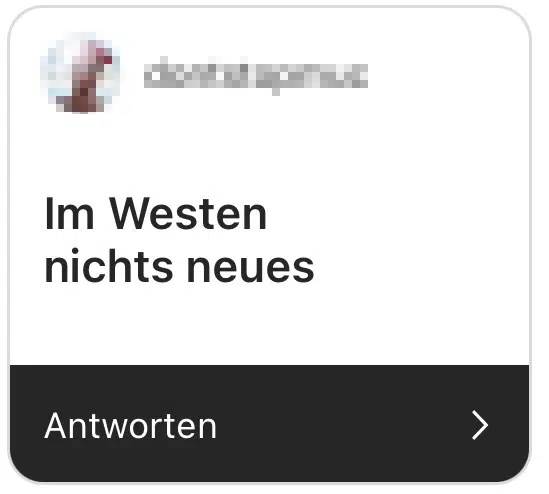Viewport: 549px width, 494px height.
Task: View the profile picture next to username
Action: click(x=81, y=74)
